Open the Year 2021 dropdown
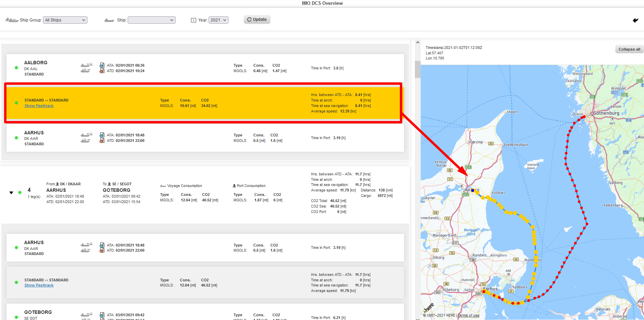644x320 pixels. (219, 20)
